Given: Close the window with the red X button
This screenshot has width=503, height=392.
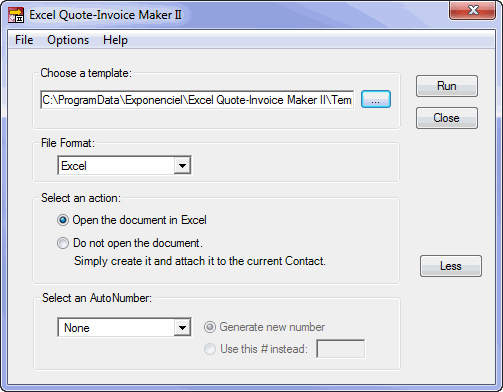Looking at the screenshot, I should tap(472, 10).
